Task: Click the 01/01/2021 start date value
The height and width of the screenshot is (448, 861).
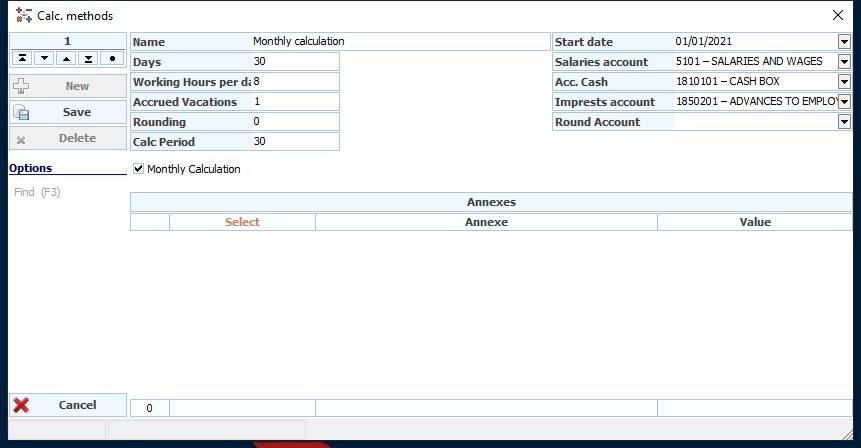Action: pos(703,41)
